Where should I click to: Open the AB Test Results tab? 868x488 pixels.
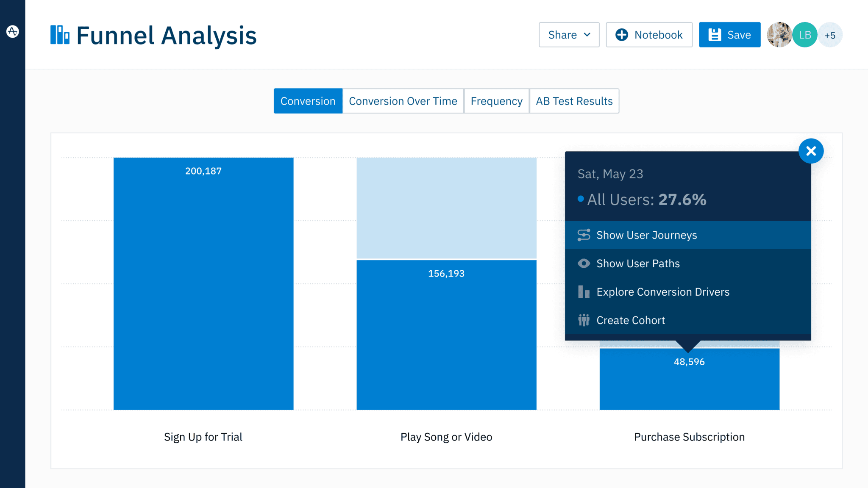click(x=574, y=101)
